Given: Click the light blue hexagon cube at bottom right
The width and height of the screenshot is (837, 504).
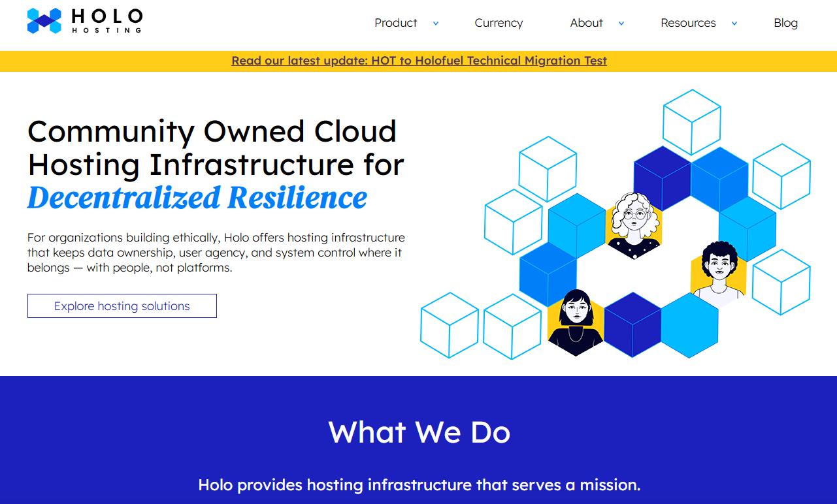Looking at the screenshot, I should tap(689, 325).
